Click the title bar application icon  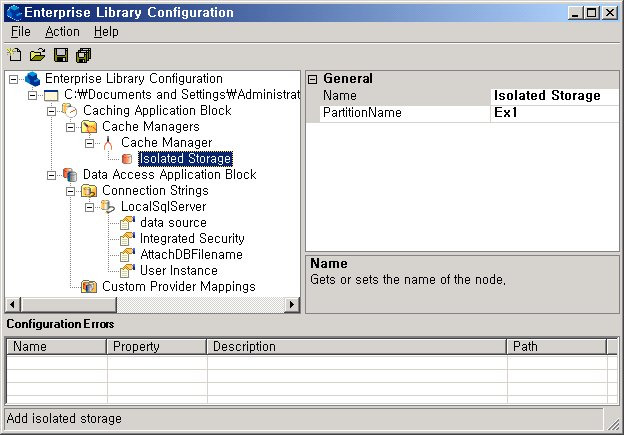(14, 12)
